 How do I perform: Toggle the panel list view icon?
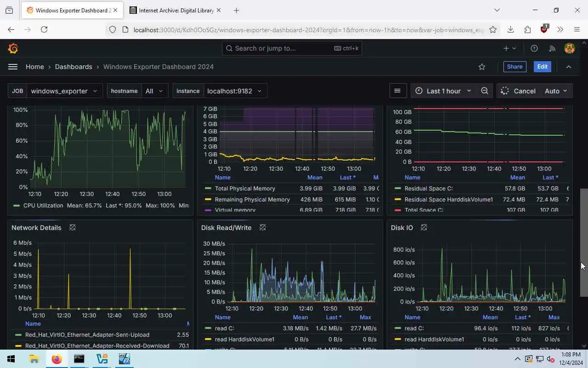click(x=397, y=91)
